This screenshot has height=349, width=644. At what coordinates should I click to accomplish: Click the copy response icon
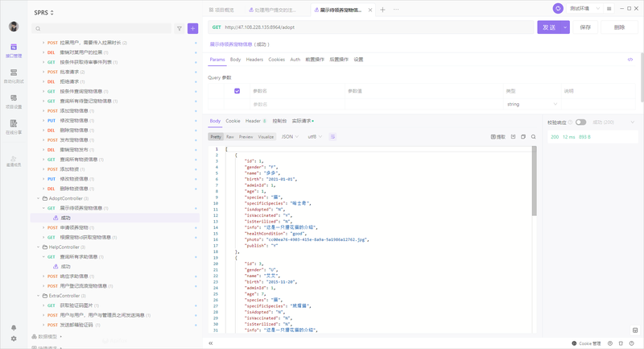[523, 136]
